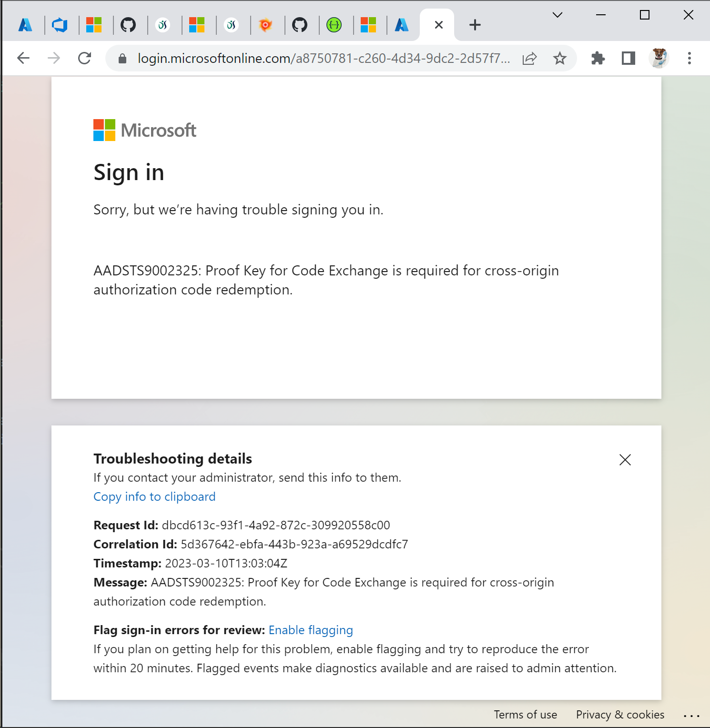The image size is (710, 728).
Task: Toggle the browser side panel
Action: point(628,58)
